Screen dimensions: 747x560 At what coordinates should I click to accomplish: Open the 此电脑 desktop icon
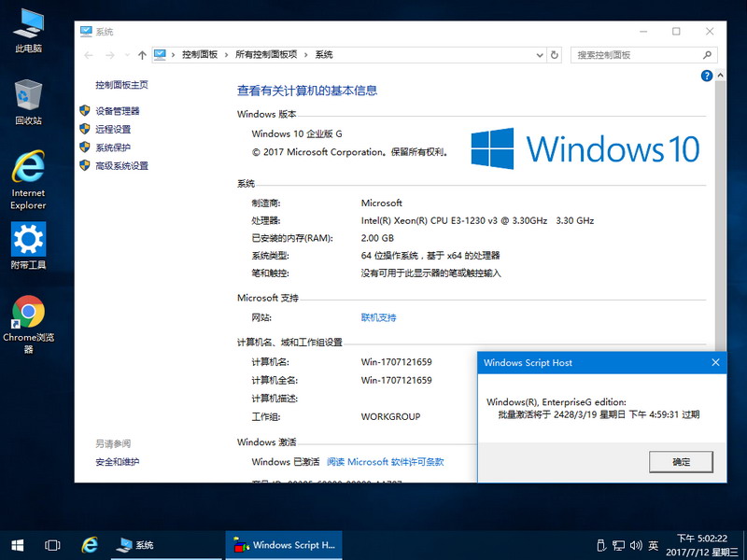click(29, 30)
